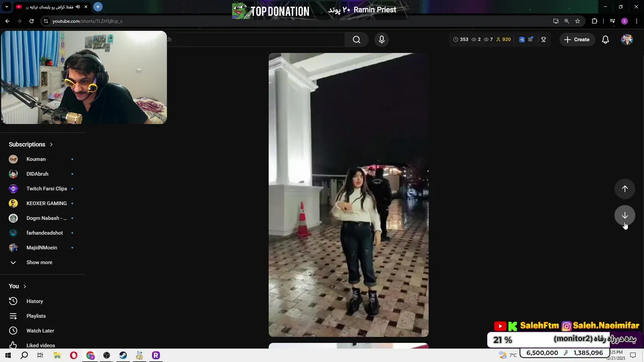The height and width of the screenshot is (362, 644).
Task: Click the webcam overlay feed
Action: [x=84, y=77]
